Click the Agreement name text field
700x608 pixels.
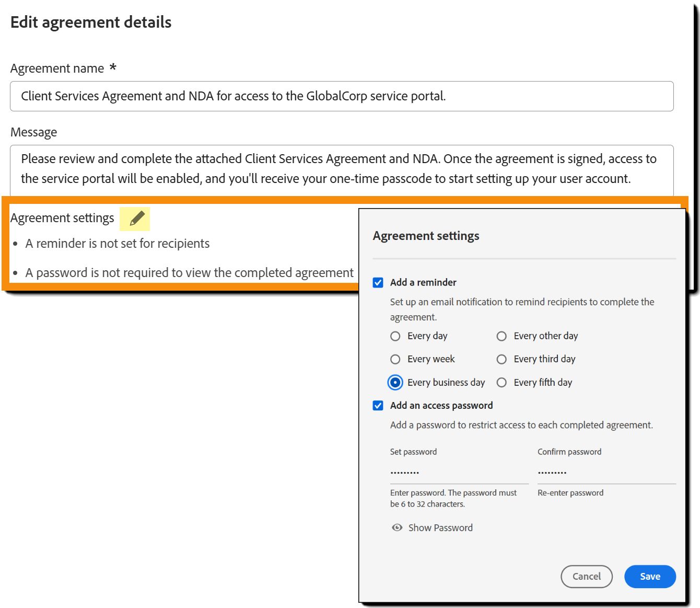tap(342, 96)
